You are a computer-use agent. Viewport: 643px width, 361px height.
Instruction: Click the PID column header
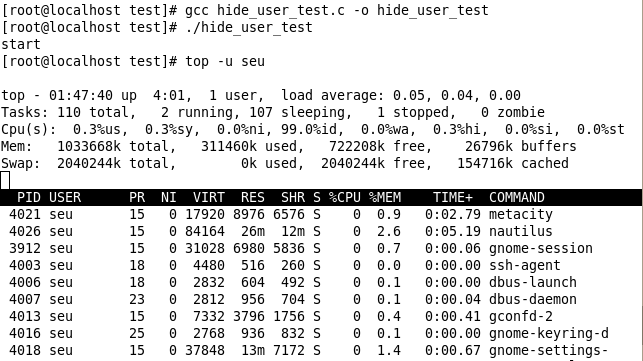tap(29, 197)
